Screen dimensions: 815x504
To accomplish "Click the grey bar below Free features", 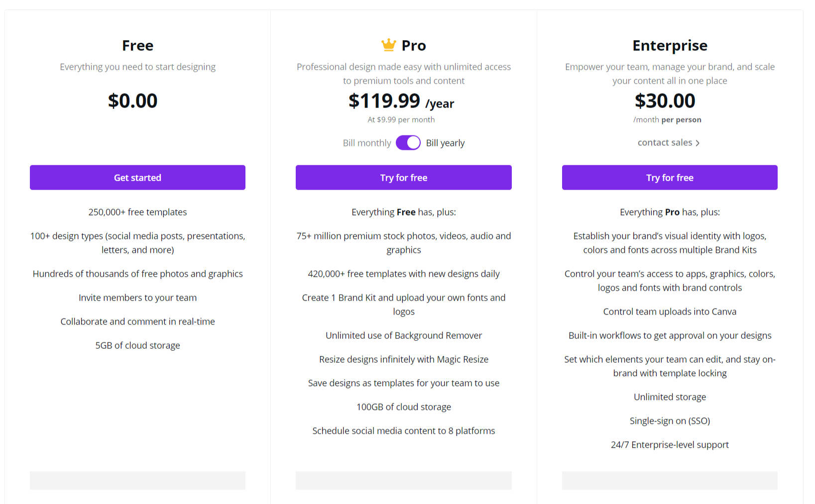I will tap(137, 480).
